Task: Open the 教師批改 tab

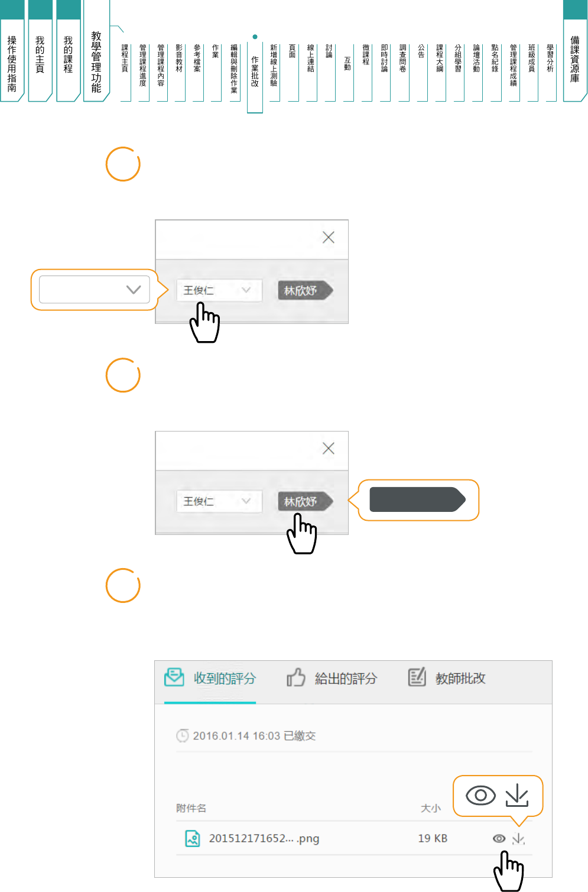Action: point(460,679)
